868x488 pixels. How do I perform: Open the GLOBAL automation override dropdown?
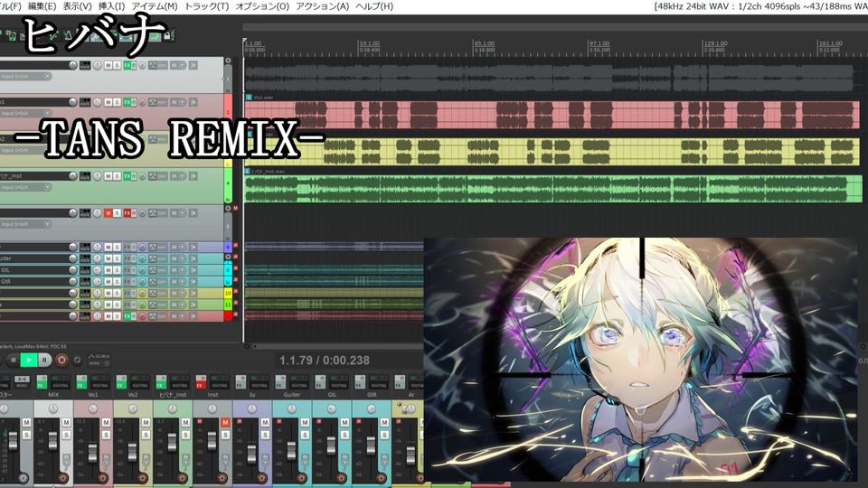pos(99,360)
